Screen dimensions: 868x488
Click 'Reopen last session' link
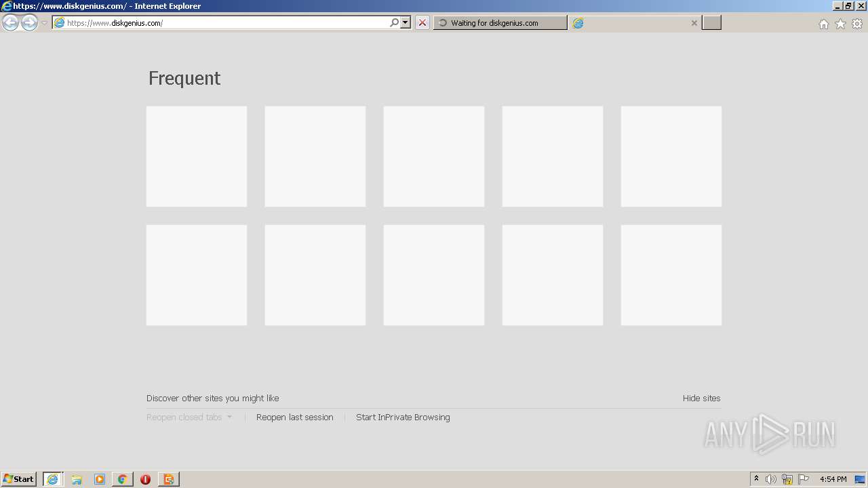(295, 418)
